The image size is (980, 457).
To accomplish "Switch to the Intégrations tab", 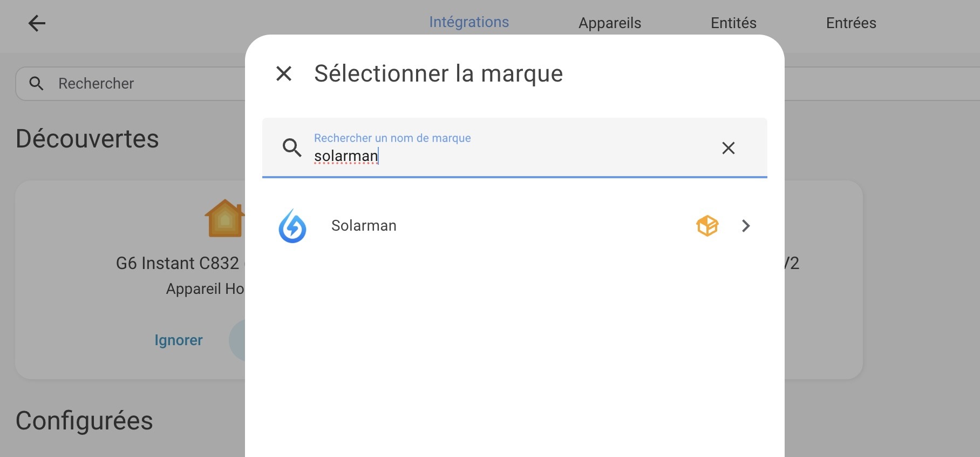I will pyautogui.click(x=468, y=22).
